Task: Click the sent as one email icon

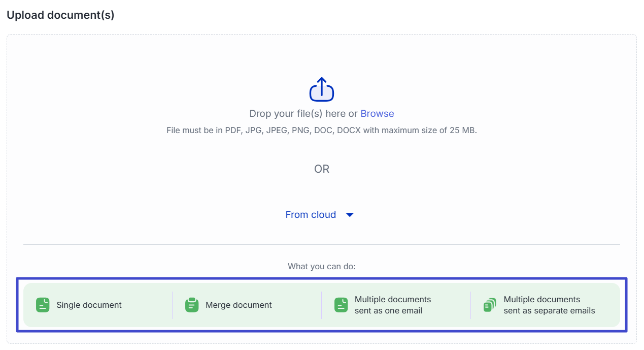Action: tap(341, 305)
